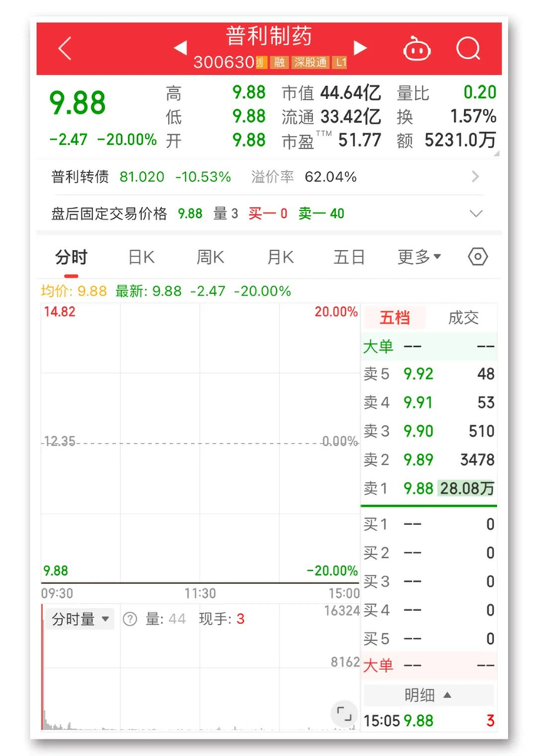Screen dimensions: 537x756
Task: Tap the 12.35 reference price label
Action: pyautogui.click(x=60, y=441)
